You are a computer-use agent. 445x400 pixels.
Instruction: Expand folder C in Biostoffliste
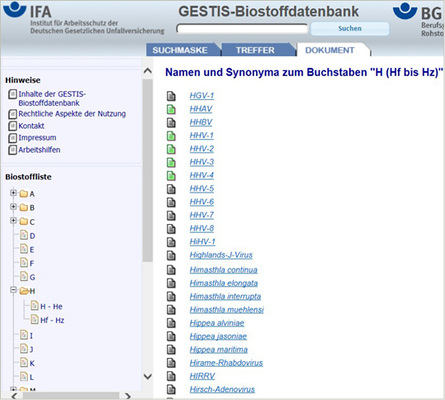(x=13, y=220)
